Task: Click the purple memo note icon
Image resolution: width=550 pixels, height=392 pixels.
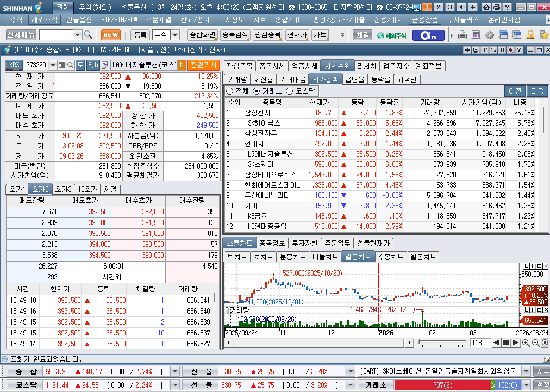Action: coord(104,65)
